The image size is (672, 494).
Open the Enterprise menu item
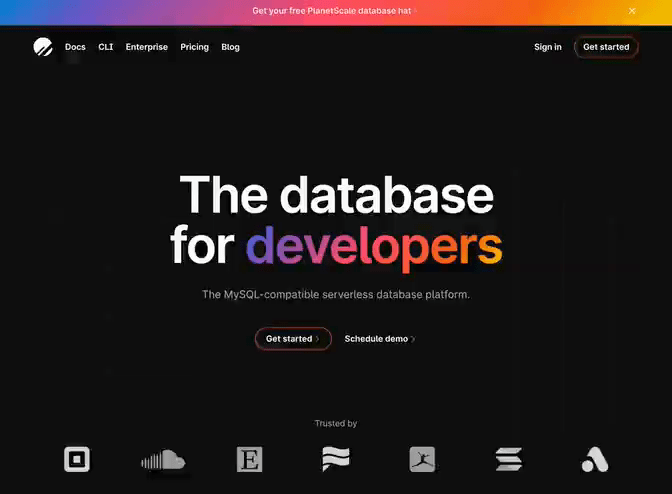[147, 47]
